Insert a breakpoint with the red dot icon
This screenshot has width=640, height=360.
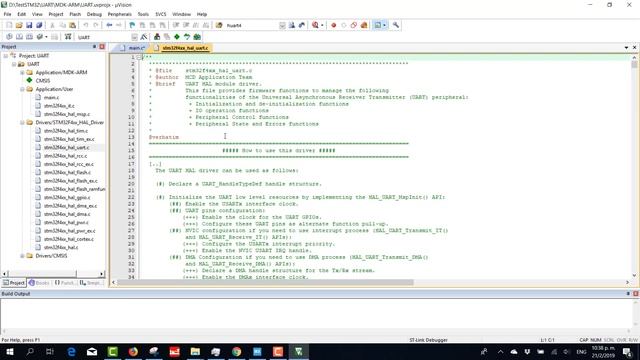coord(333,25)
